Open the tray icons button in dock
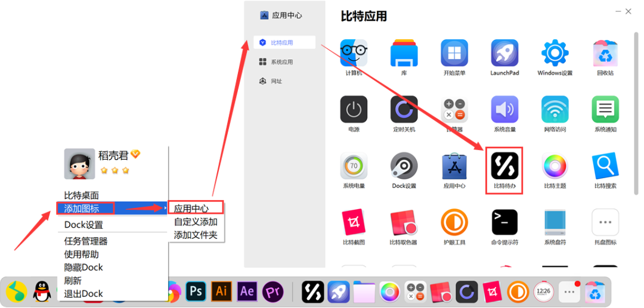 click(569, 291)
